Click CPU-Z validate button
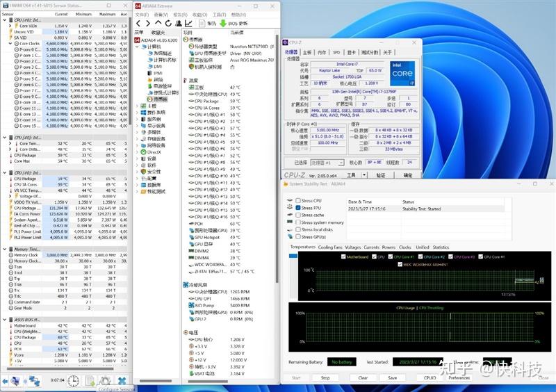This screenshot has width=556, height=392. 380,175
